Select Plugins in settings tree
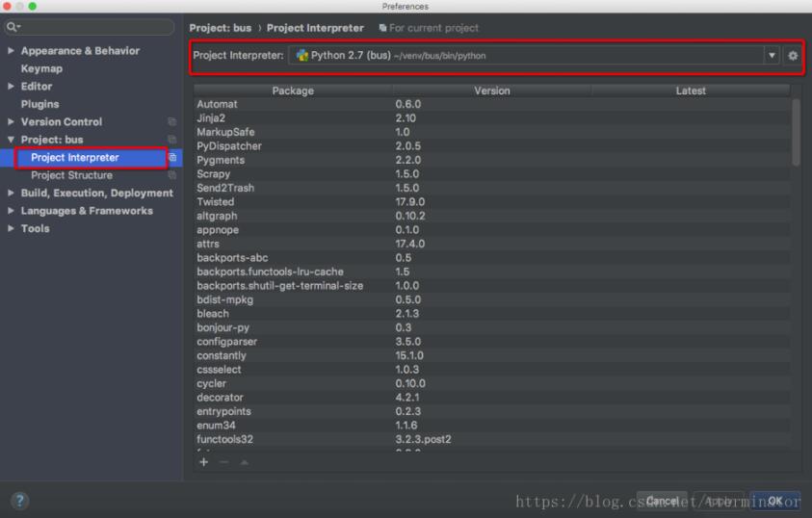The image size is (812, 518). [x=39, y=104]
